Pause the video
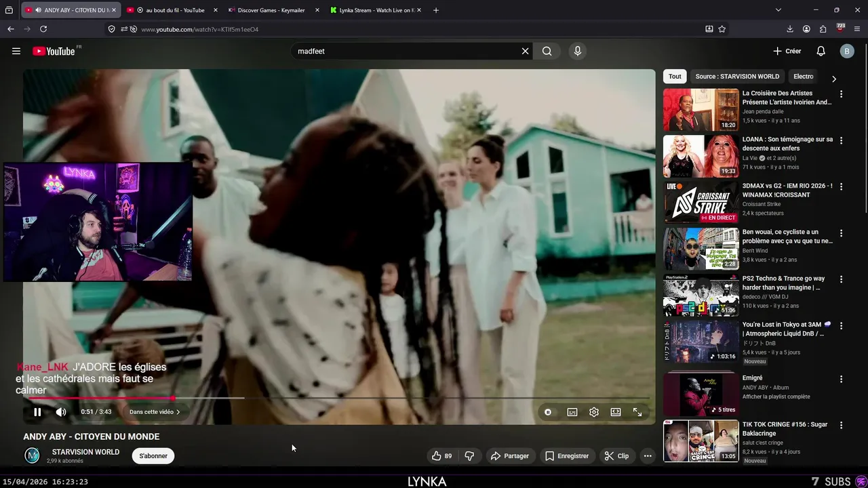The width and height of the screenshot is (868, 488). click(37, 411)
